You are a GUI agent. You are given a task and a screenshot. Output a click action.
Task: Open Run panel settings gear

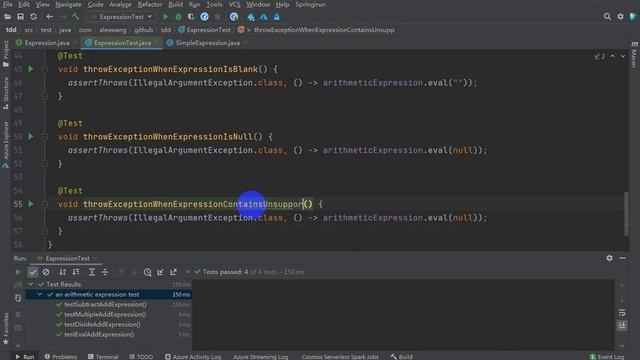tap(609, 258)
